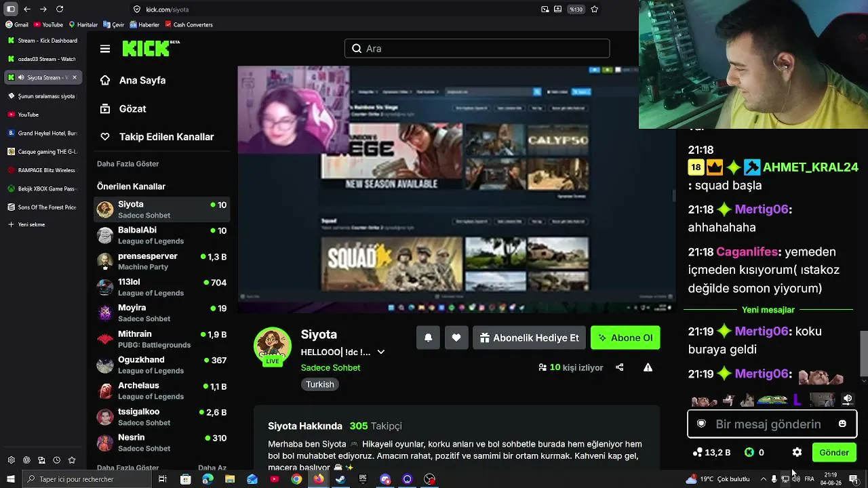The width and height of the screenshot is (868, 488).
Task: Click the Caganlifes chat username
Action: (x=747, y=252)
